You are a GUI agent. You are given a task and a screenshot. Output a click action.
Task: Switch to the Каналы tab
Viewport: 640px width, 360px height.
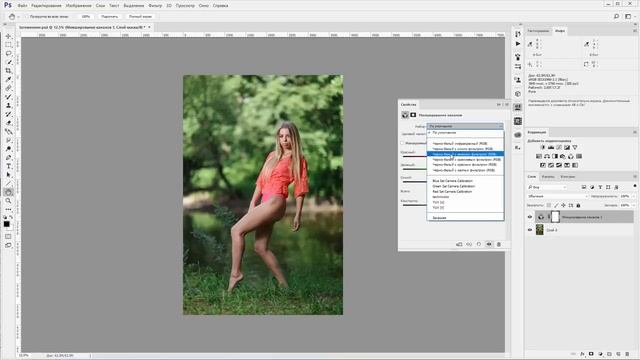click(548, 177)
